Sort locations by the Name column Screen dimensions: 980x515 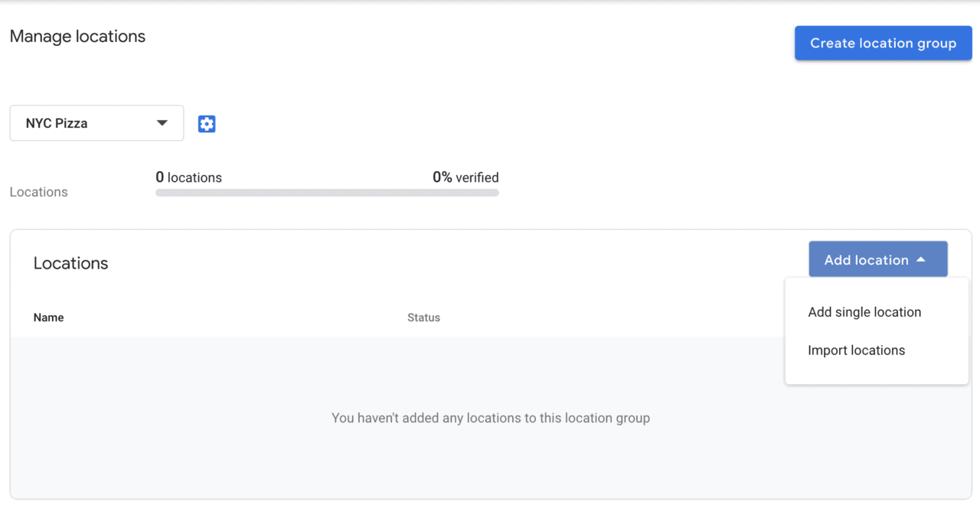coord(48,317)
